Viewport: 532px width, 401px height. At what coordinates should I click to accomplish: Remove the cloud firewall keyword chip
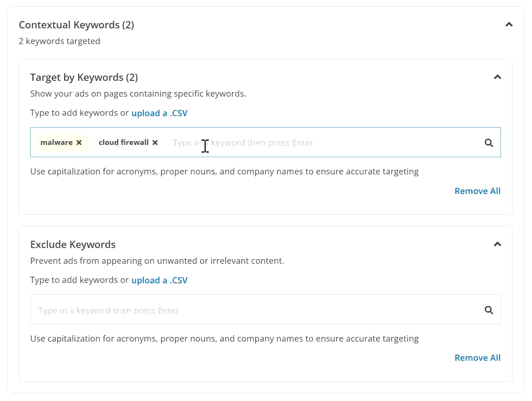tap(155, 143)
